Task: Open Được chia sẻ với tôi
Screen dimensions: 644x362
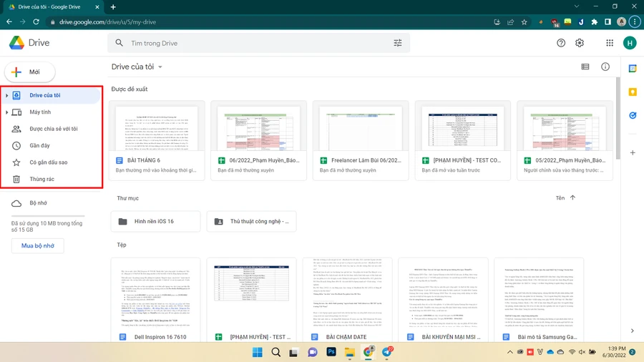Action: (x=51, y=129)
